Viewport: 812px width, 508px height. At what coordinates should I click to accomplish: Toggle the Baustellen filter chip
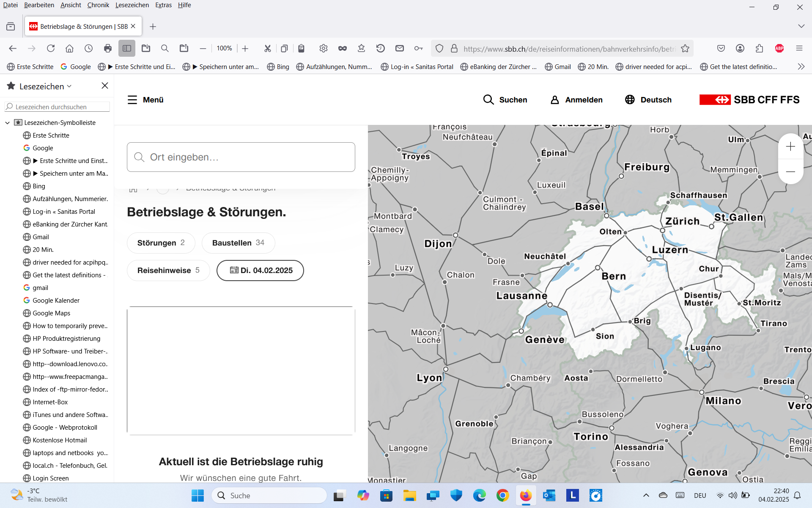coord(238,243)
